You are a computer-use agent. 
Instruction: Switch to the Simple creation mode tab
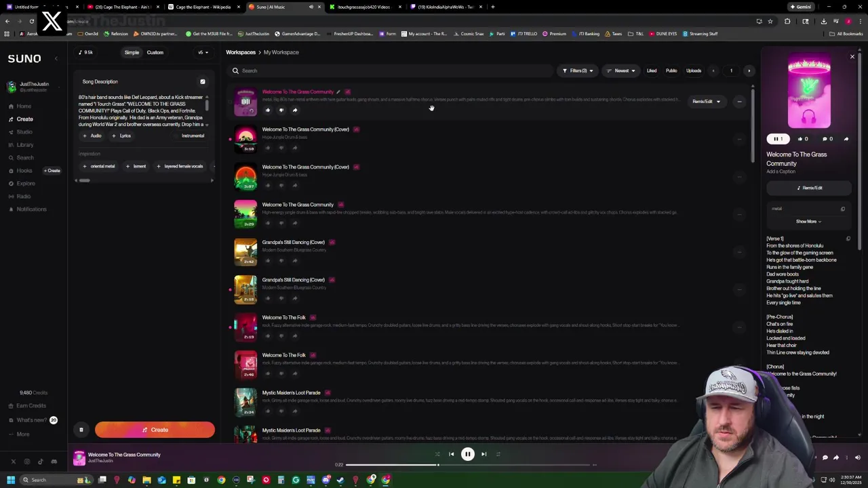[x=132, y=52]
